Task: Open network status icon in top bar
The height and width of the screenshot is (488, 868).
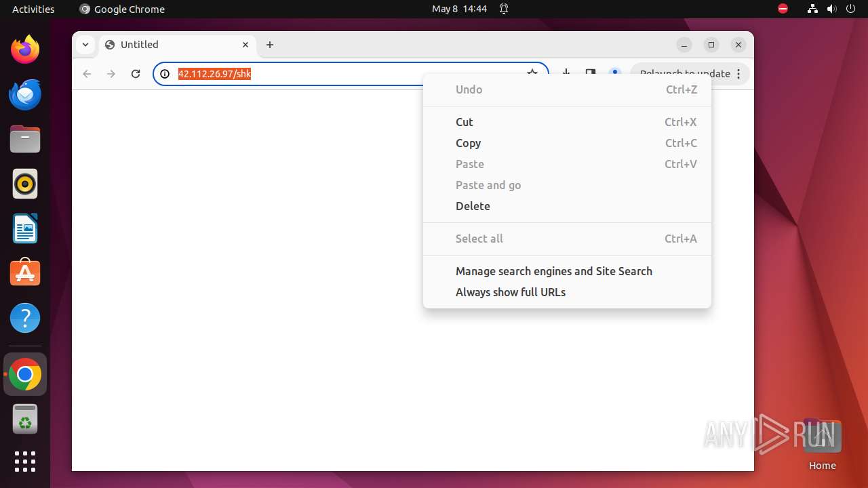Action: pyautogui.click(x=812, y=9)
